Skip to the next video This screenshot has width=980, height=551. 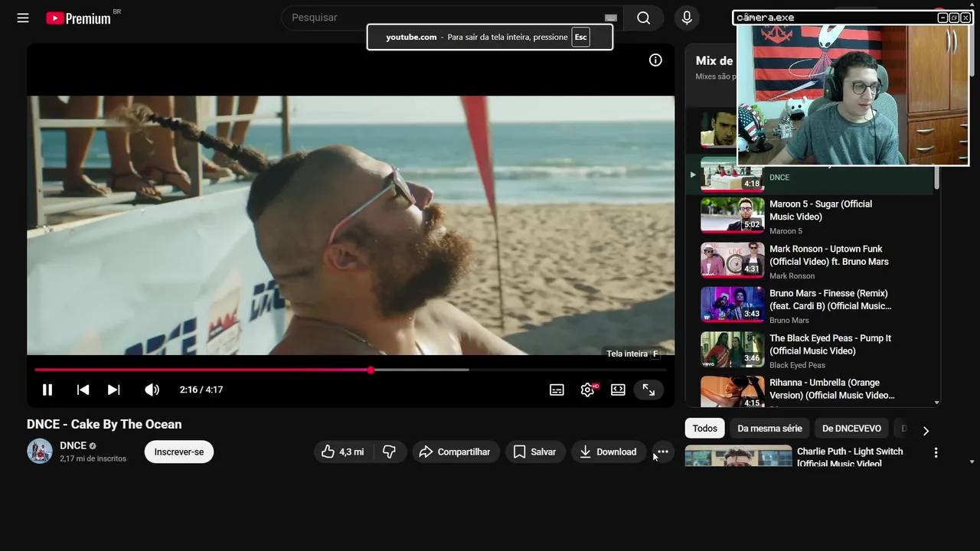[113, 390]
